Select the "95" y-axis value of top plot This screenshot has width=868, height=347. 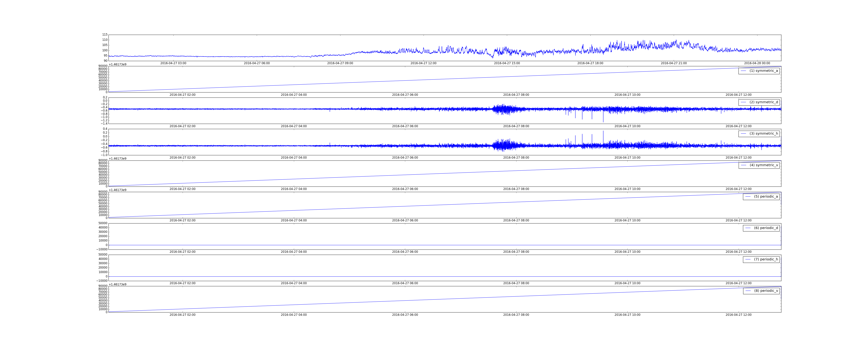point(106,56)
